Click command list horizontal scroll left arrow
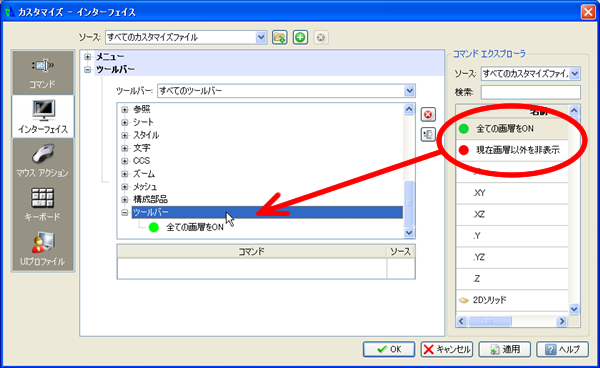The width and height of the screenshot is (600, 368). click(x=461, y=321)
